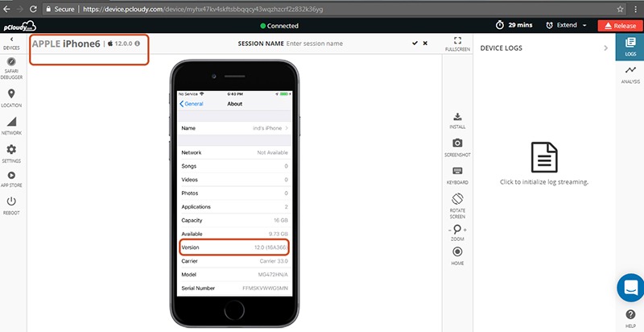The height and width of the screenshot is (332, 644).
Task: Open the Keyboard tool
Action: (457, 176)
